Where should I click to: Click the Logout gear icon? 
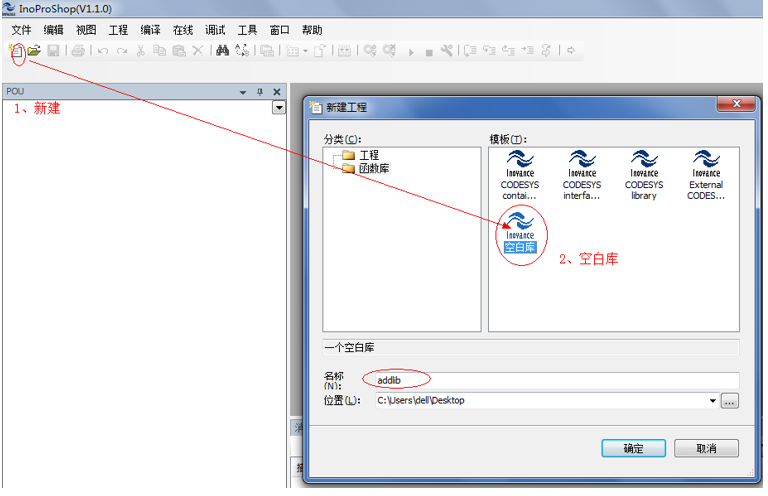pos(389,50)
